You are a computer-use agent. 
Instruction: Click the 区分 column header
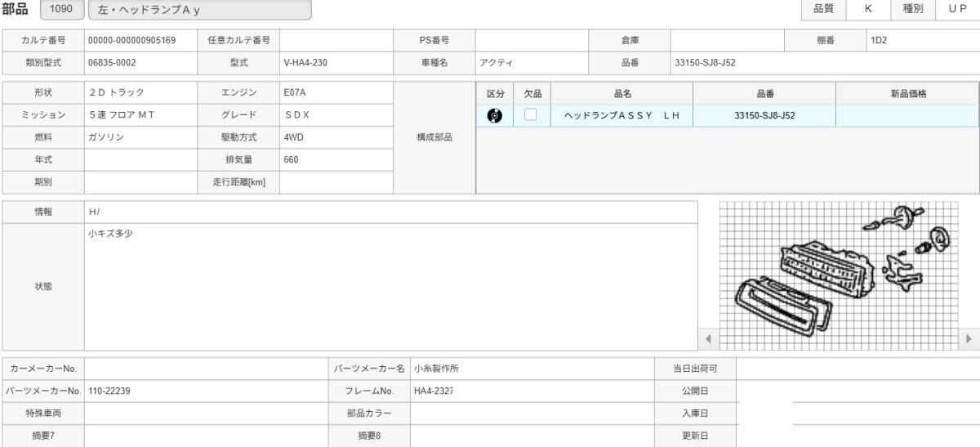tap(495, 94)
